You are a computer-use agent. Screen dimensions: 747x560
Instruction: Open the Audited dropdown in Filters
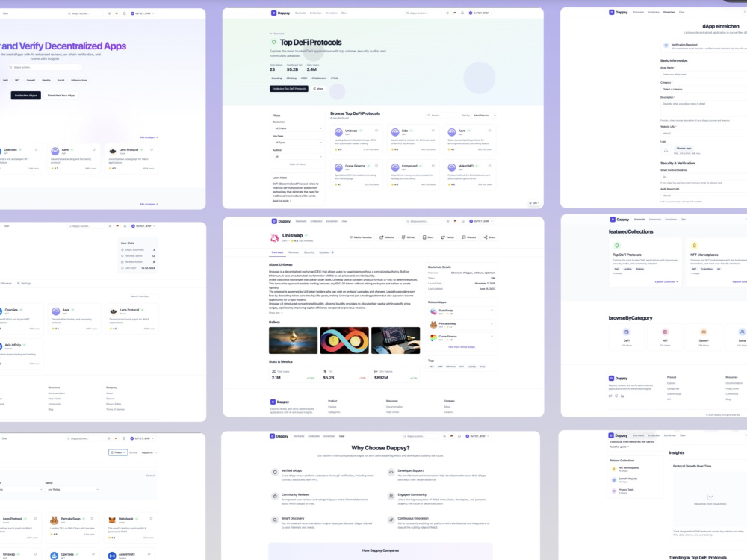[x=298, y=156]
